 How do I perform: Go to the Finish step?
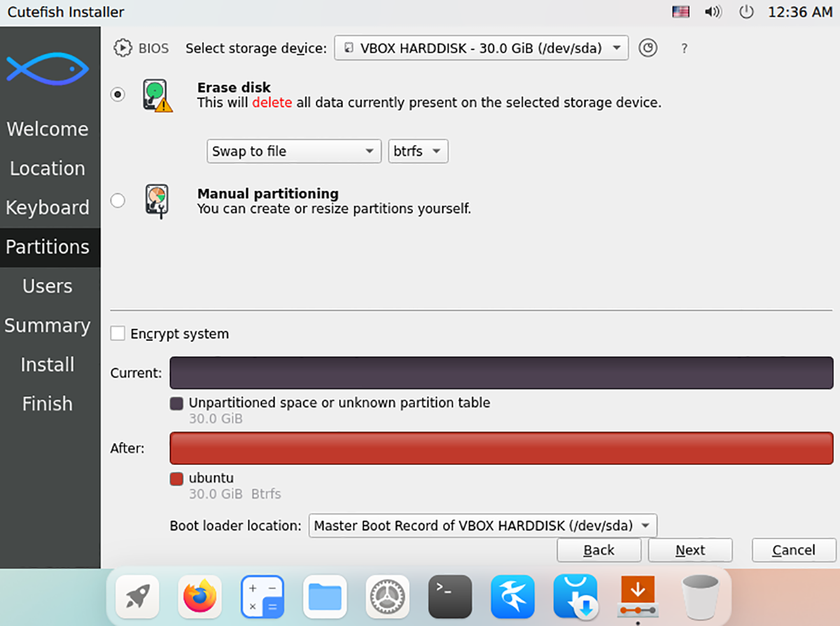[48, 403]
